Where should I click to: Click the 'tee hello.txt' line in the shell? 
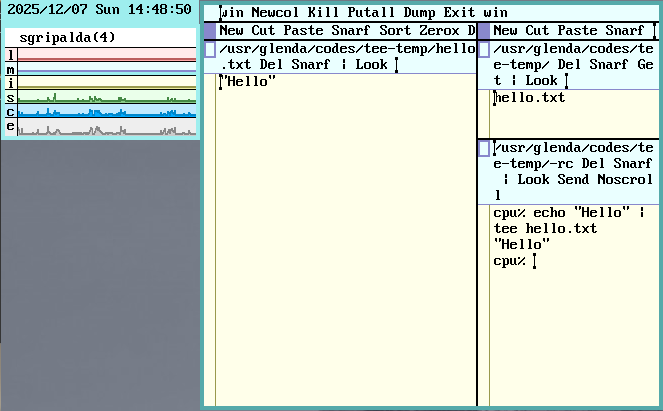pos(545,229)
